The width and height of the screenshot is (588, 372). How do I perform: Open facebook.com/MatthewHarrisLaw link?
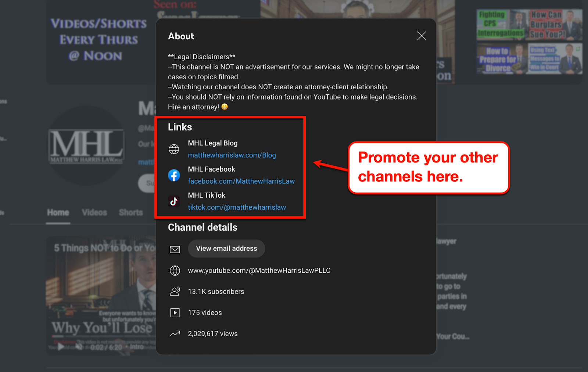241,181
